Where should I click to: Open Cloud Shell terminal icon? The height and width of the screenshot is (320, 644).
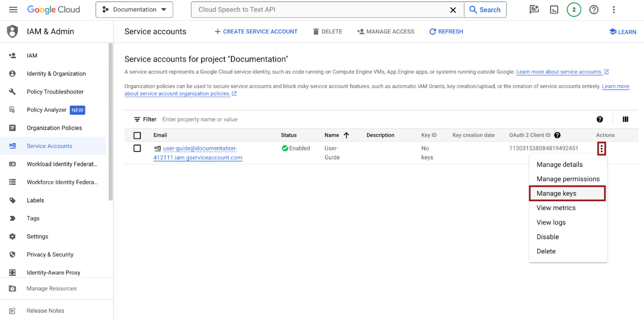(x=554, y=10)
